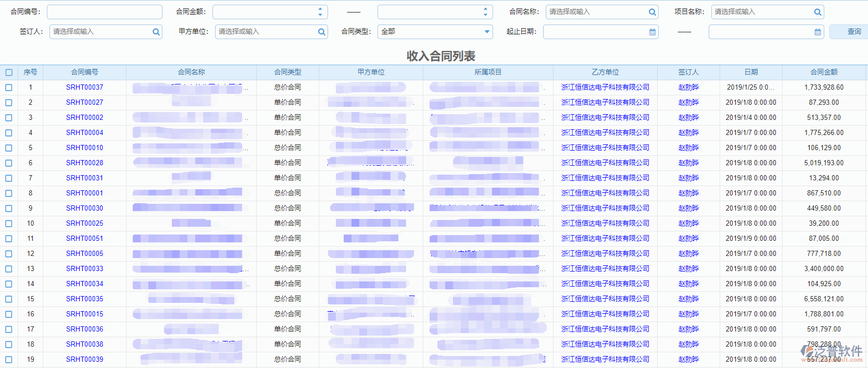Check the box for row SRHT00002
The width and height of the screenshot is (868, 368).
[9, 118]
